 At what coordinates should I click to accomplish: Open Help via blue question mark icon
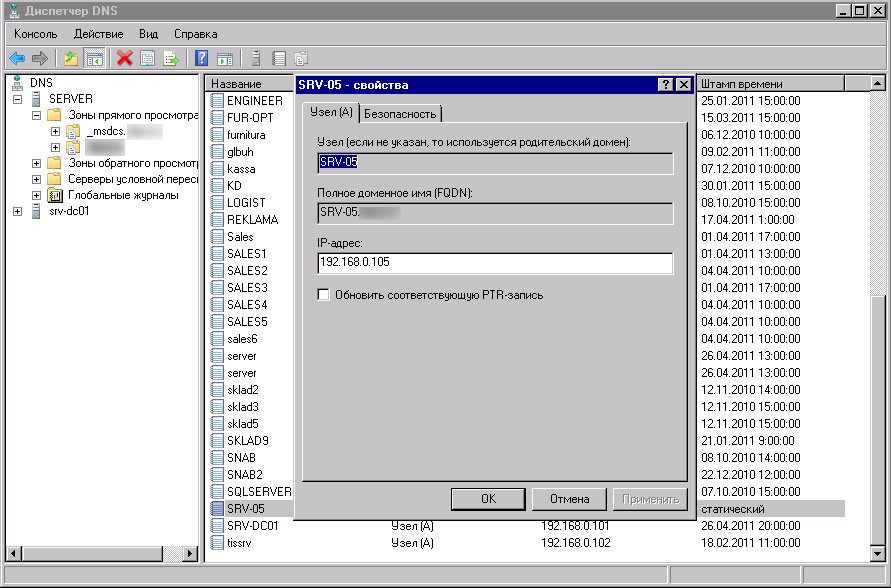click(x=201, y=58)
